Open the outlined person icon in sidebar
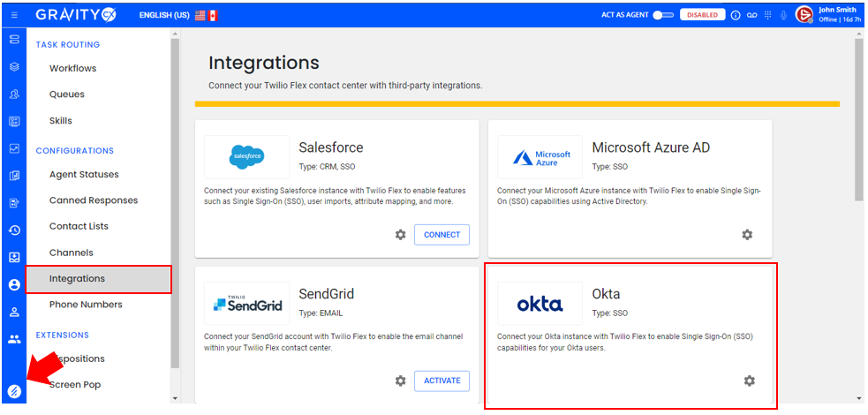 tap(14, 312)
